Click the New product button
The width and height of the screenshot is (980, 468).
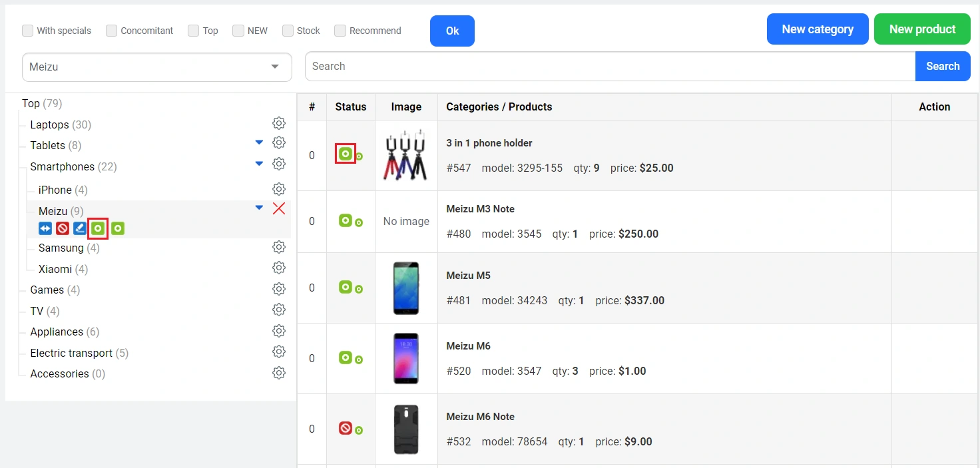pyautogui.click(x=922, y=29)
